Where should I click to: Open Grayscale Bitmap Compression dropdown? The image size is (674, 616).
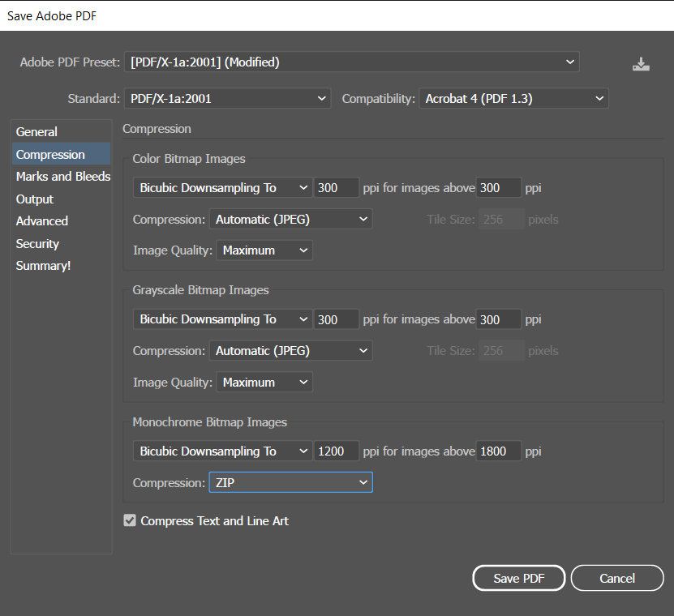[290, 350]
